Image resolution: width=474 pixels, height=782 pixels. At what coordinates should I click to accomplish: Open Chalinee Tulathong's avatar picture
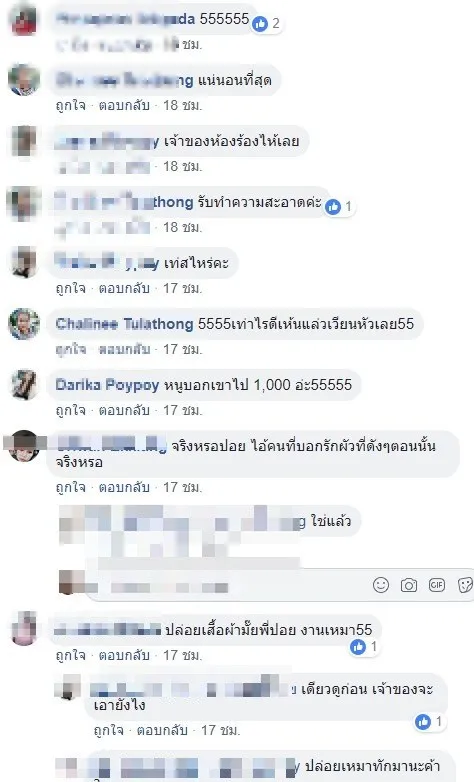24,324
